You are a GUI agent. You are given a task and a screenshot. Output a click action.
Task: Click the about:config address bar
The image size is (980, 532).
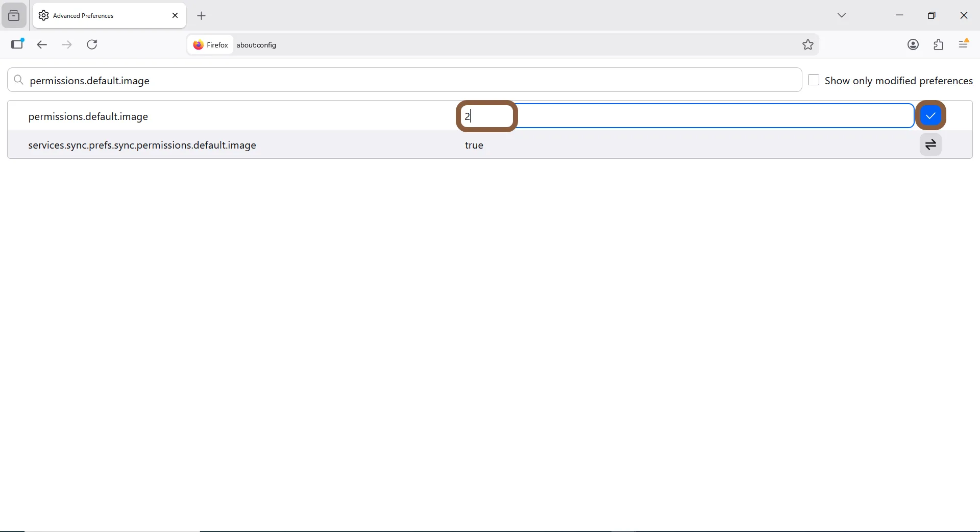510,45
